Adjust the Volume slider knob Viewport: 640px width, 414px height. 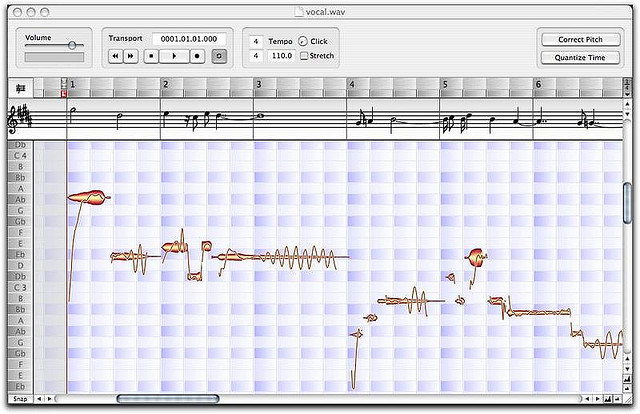pyautogui.click(x=72, y=45)
